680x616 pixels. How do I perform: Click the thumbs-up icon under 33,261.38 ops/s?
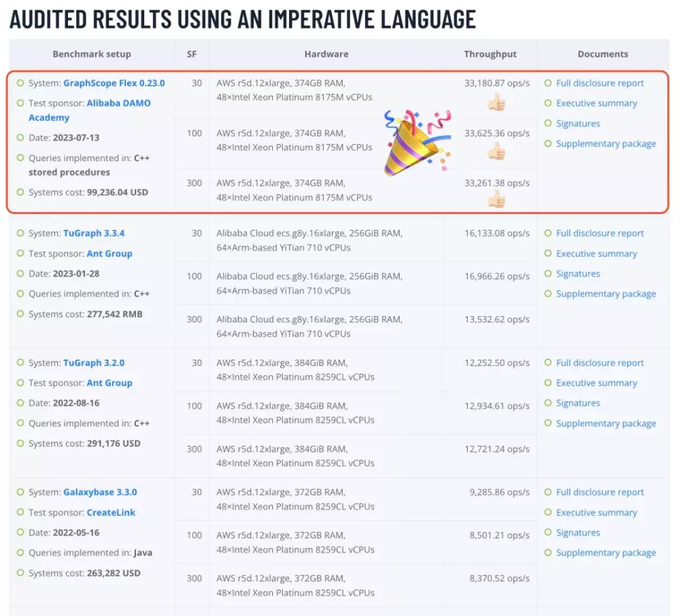click(496, 199)
